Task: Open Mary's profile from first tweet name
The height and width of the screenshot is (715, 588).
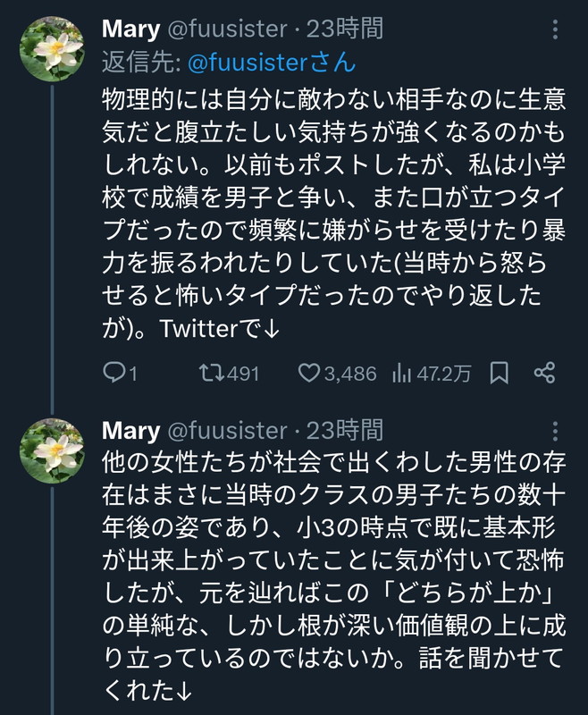Action: (130, 29)
